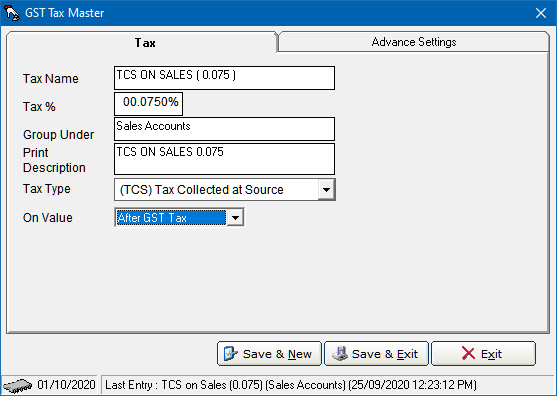Click the Print Description label

point(54,160)
